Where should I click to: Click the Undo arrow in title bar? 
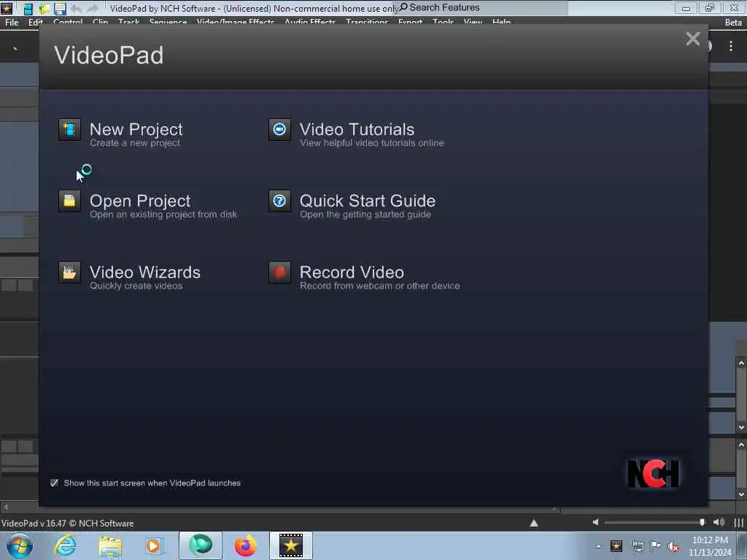[76, 8]
